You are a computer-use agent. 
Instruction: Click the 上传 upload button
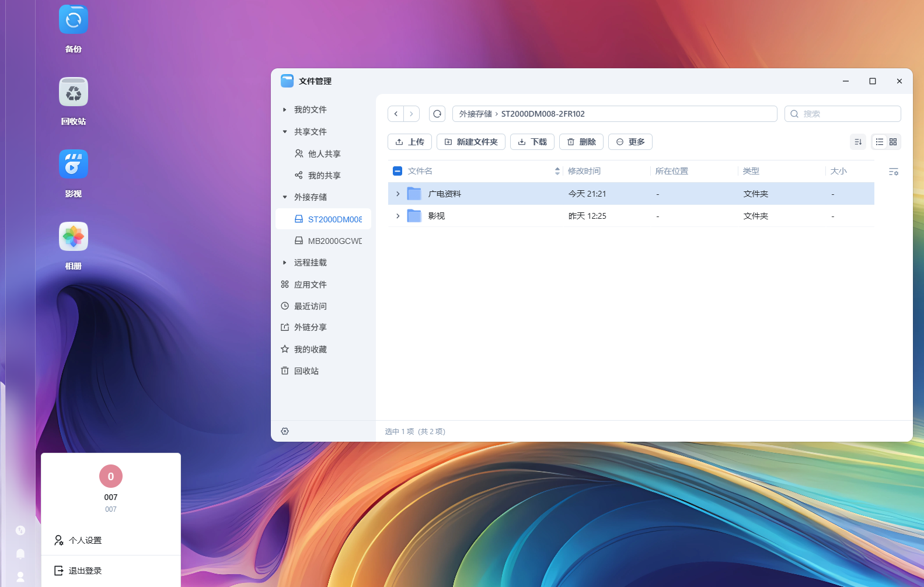coord(410,142)
